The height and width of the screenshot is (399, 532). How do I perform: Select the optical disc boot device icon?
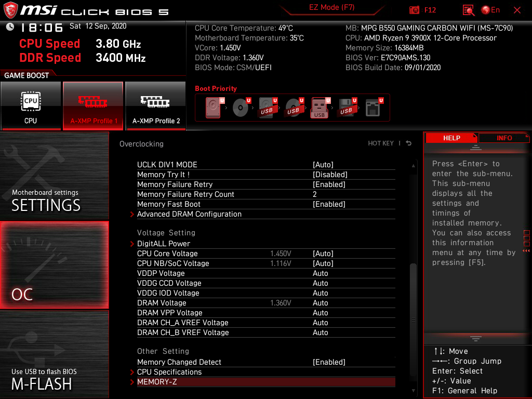coord(241,108)
